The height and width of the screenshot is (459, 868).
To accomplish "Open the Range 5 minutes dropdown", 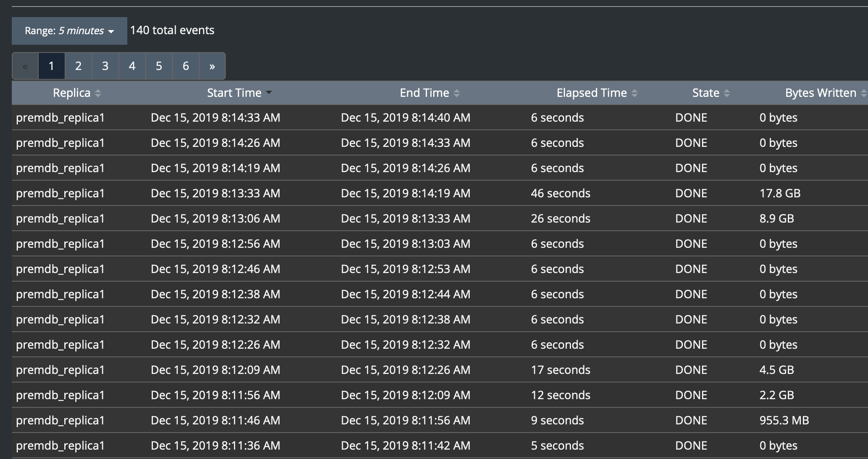I will pyautogui.click(x=69, y=31).
